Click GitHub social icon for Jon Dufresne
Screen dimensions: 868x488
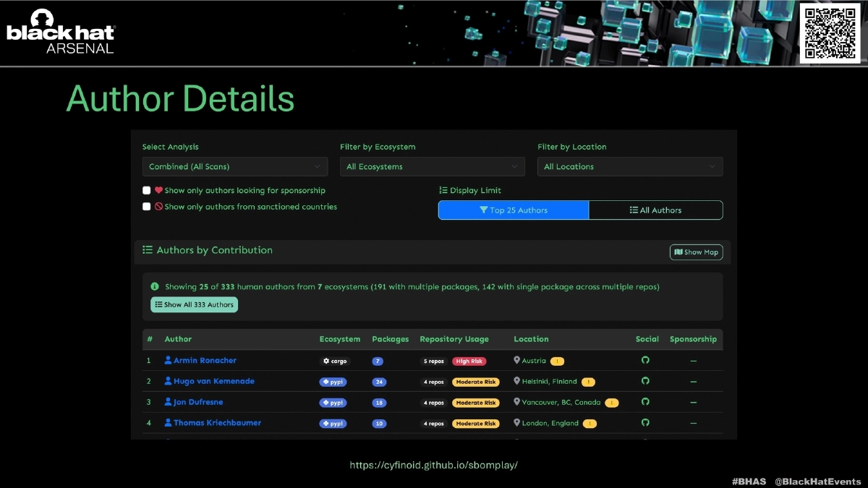click(x=645, y=402)
